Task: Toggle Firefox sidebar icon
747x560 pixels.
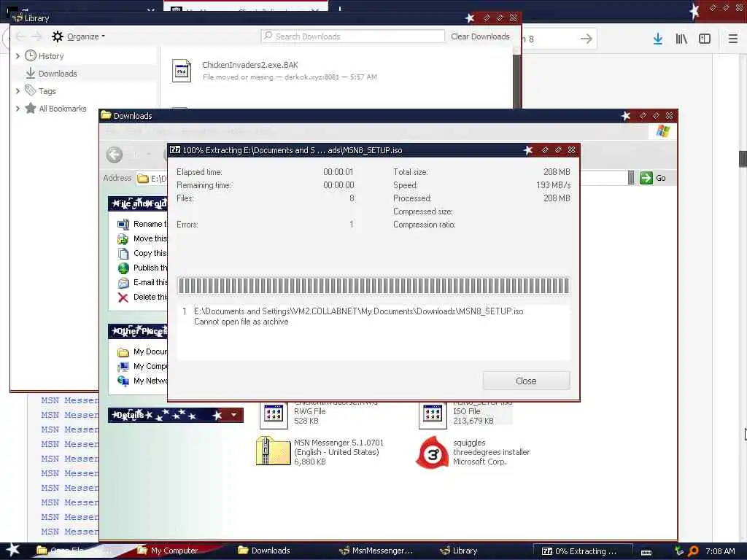Action: click(x=705, y=39)
